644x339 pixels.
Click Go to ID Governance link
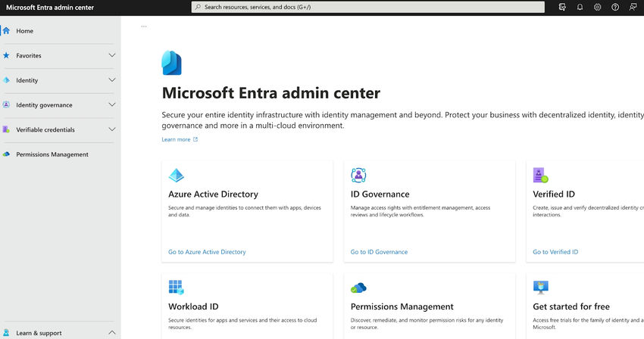pos(379,252)
